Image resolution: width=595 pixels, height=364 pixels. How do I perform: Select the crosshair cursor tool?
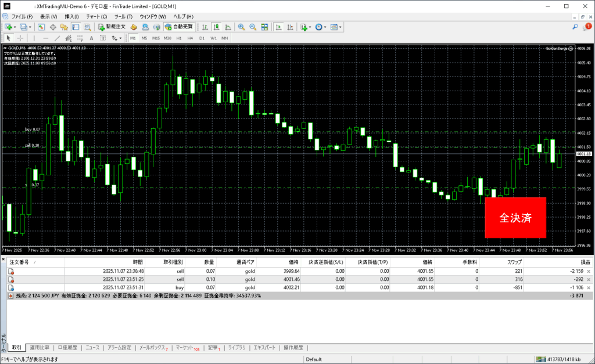20,38
